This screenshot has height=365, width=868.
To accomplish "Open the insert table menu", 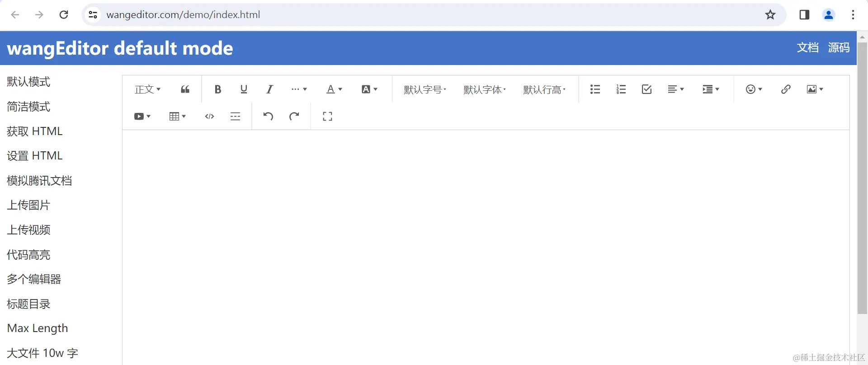I will (x=177, y=117).
